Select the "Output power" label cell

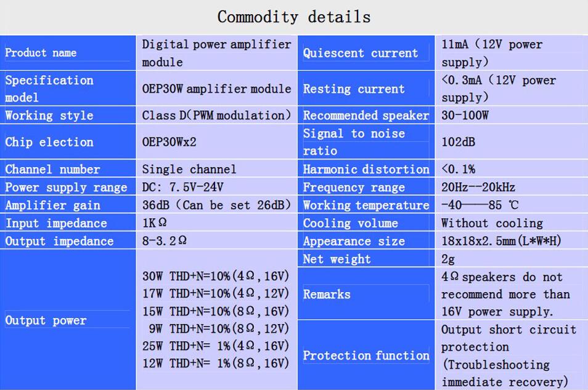tap(46, 320)
